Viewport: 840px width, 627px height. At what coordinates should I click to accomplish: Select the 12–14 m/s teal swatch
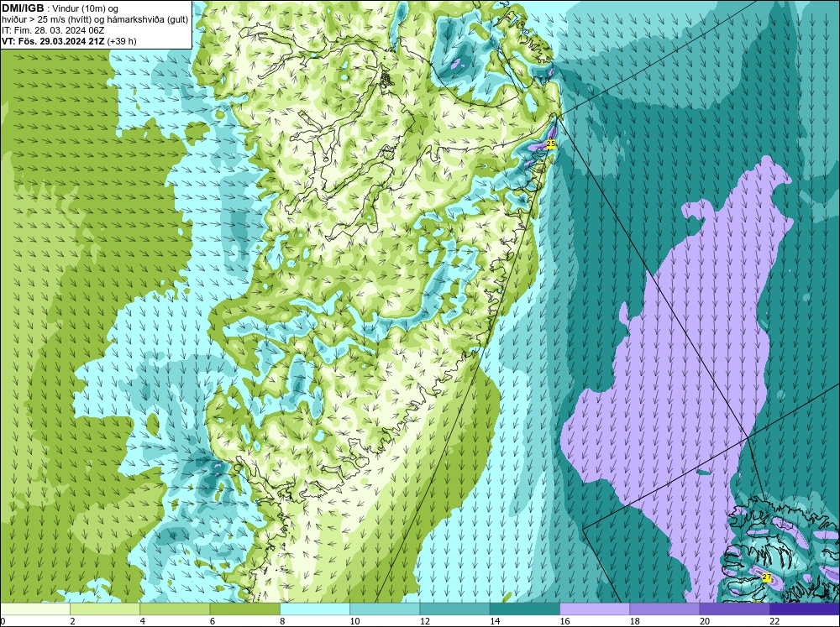[x=454, y=609]
